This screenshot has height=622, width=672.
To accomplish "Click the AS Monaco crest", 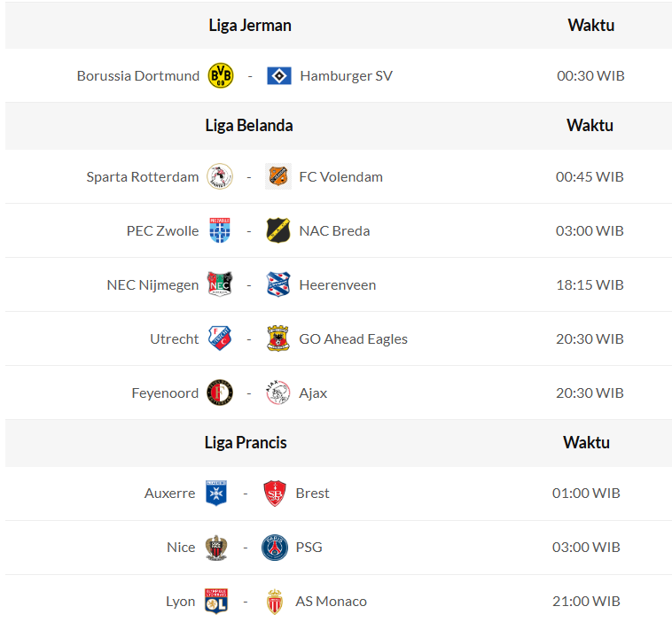I will (275, 601).
